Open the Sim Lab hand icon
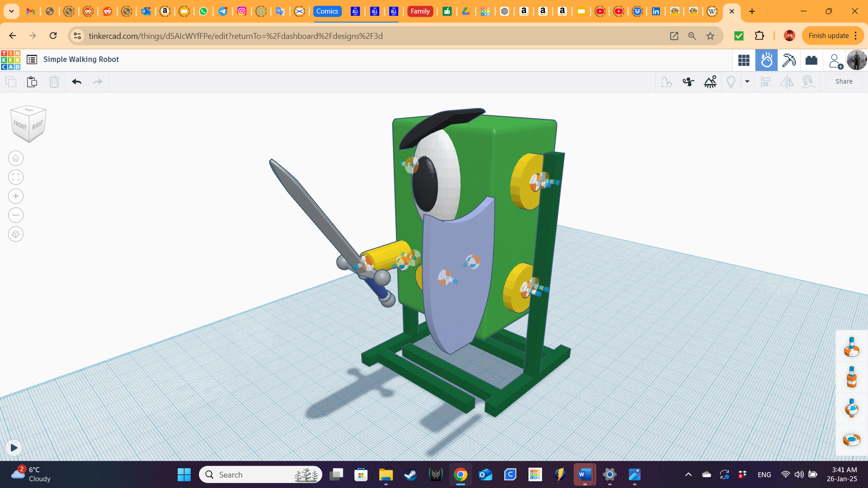This screenshot has width=868, height=488. coord(766,60)
